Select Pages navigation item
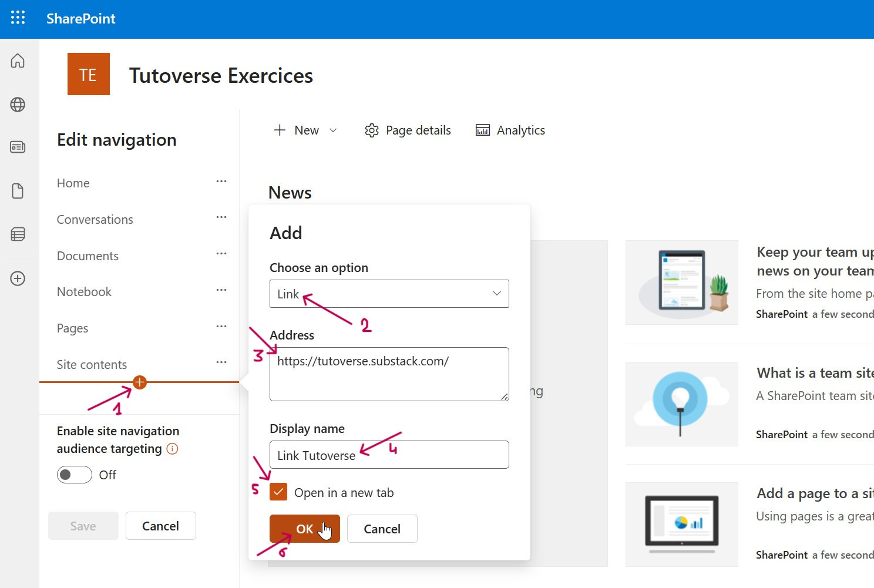The height and width of the screenshot is (588, 874). point(72,328)
